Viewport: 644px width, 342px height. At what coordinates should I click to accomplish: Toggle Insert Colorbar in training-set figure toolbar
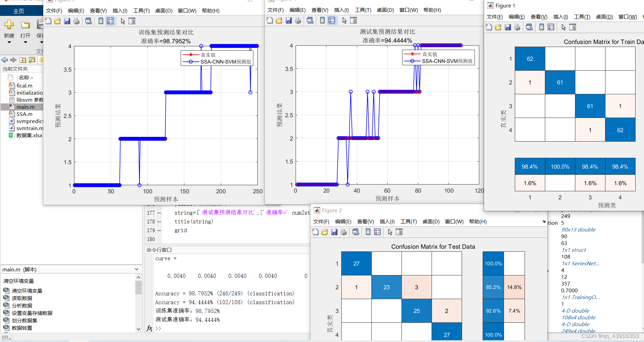[101, 21]
